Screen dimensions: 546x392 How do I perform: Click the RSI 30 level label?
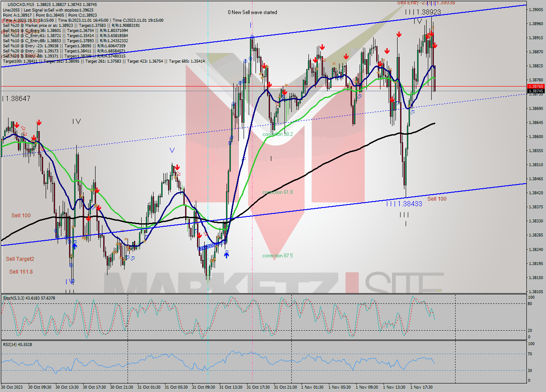coord(531,370)
